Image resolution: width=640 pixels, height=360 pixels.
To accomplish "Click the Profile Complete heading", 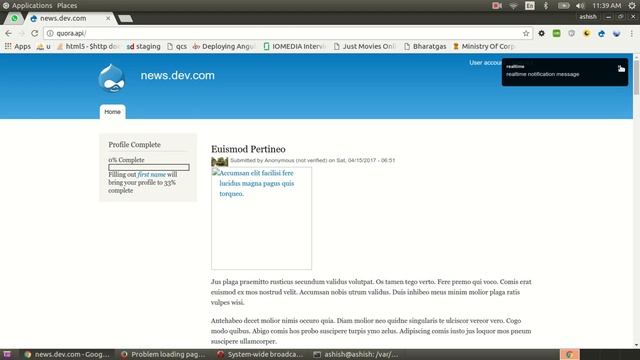I will [x=134, y=145].
